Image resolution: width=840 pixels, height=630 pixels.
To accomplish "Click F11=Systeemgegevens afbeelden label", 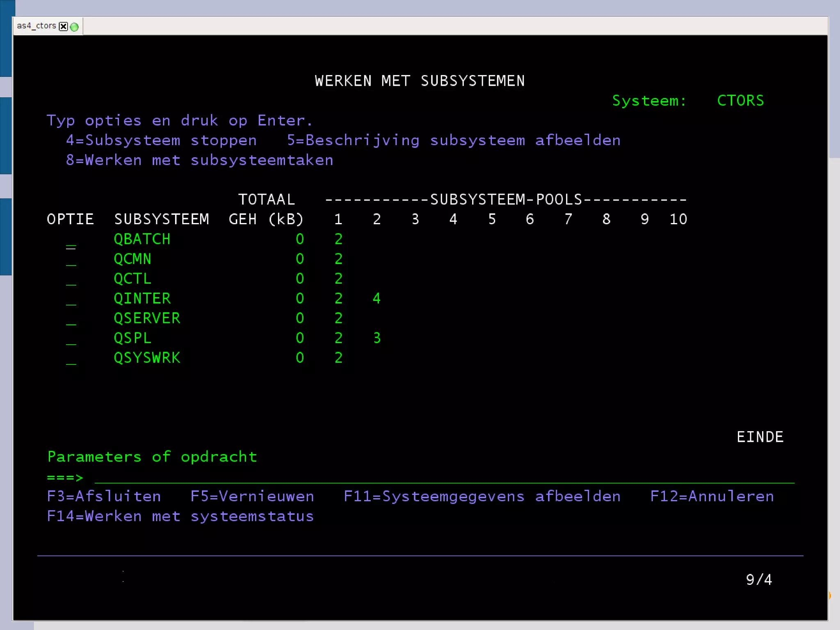I will pos(482,496).
